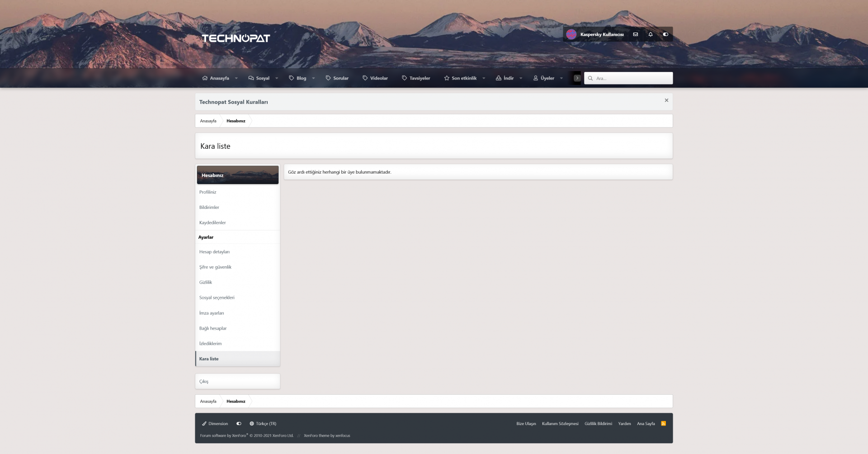The height and width of the screenshot is (454, 868).
Task: Click Hesabınız in the upper breadcrumb
Action: (x=236, y=121)
